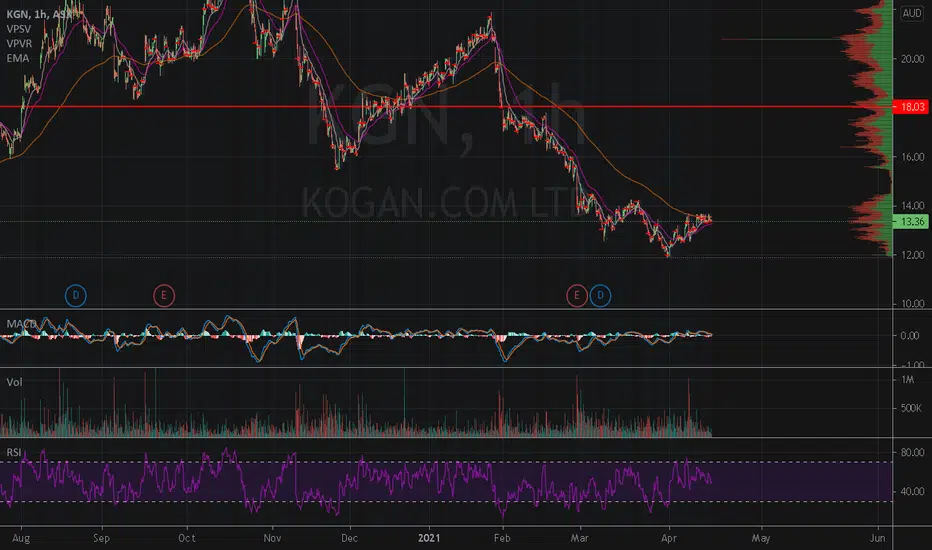The width and height of the screenshot is (932, 550).
Task: Click the 16.00 price axis label
Action: (912, 157)
